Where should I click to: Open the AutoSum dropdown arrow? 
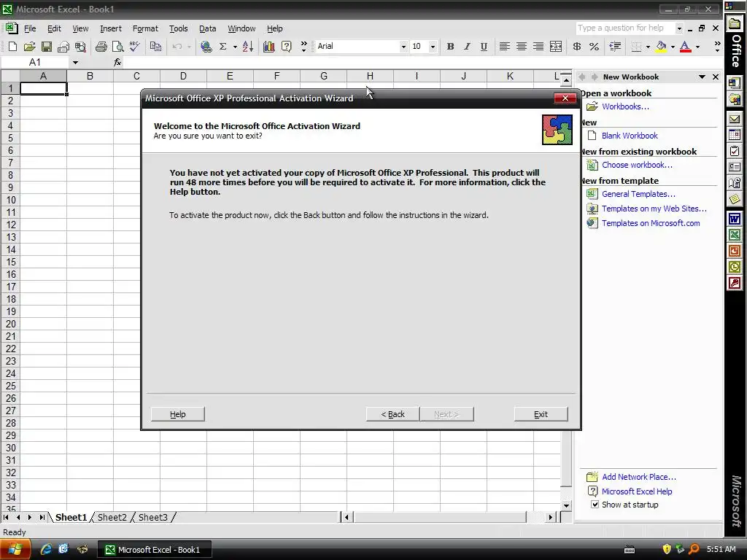pos(235,47)
